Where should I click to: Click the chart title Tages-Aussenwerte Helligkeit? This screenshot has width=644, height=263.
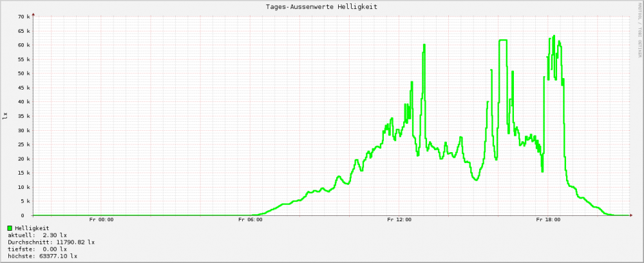pyautogui.click(x=321, y=6)
